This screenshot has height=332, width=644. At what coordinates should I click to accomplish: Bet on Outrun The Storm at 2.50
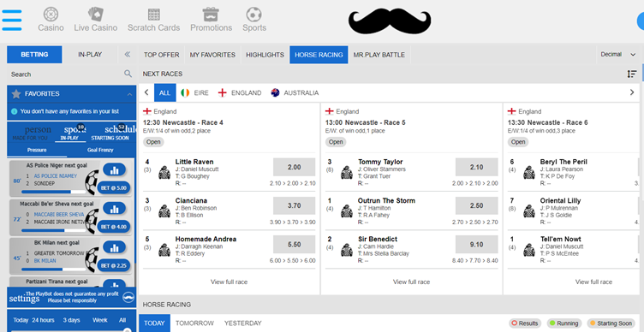click(x=476, y=205)
